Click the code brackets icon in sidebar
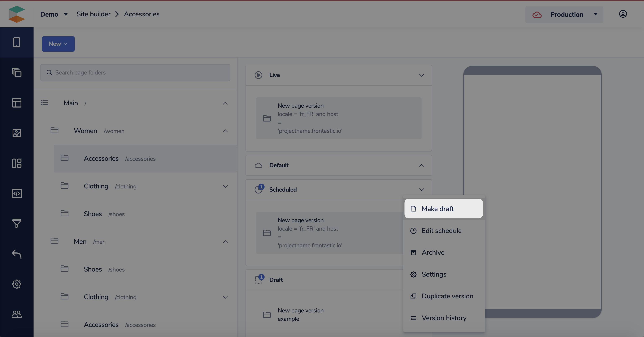 pos(17,193)
